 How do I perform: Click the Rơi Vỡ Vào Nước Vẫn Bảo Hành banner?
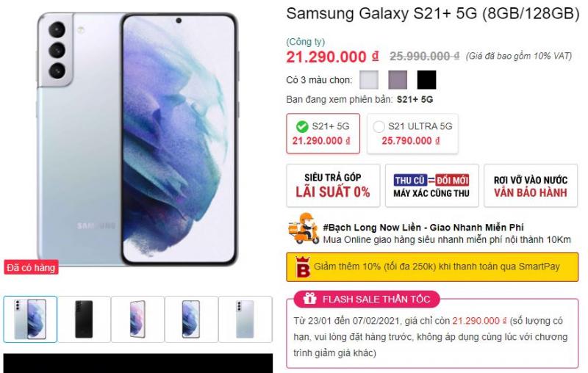(531, 185)
